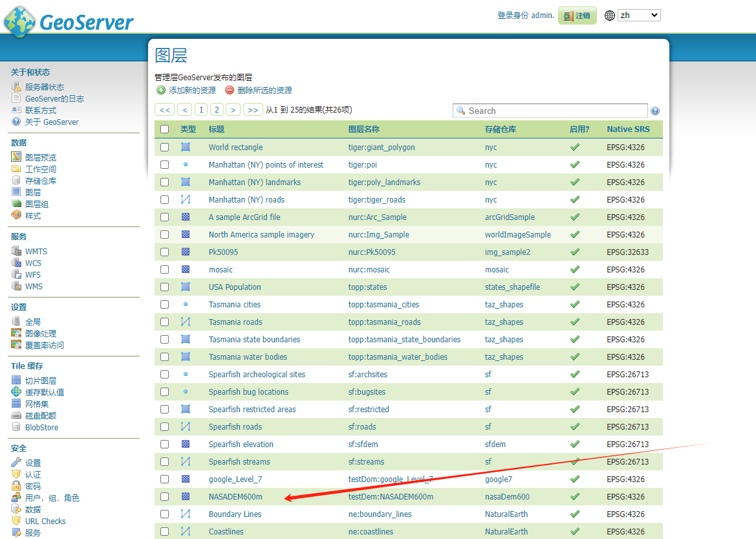
Task: Click the Styles palette icon
Action: click(x=16, y=215)
